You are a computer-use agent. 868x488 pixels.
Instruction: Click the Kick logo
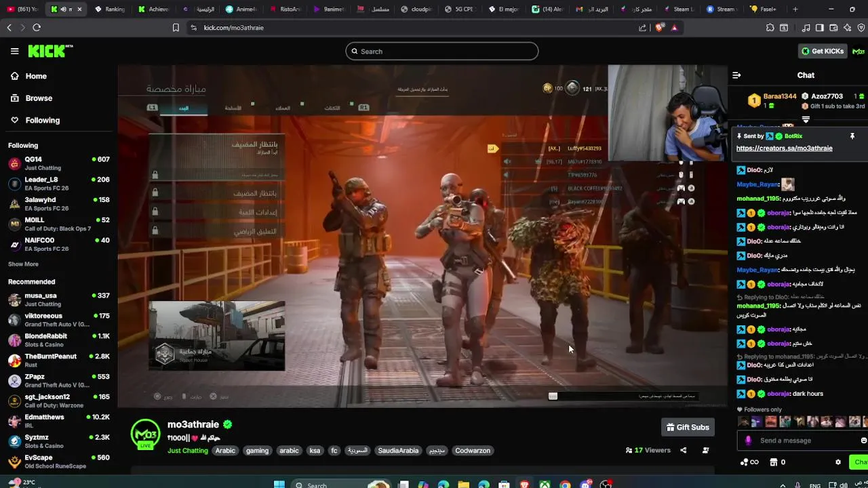pos(50,51)
